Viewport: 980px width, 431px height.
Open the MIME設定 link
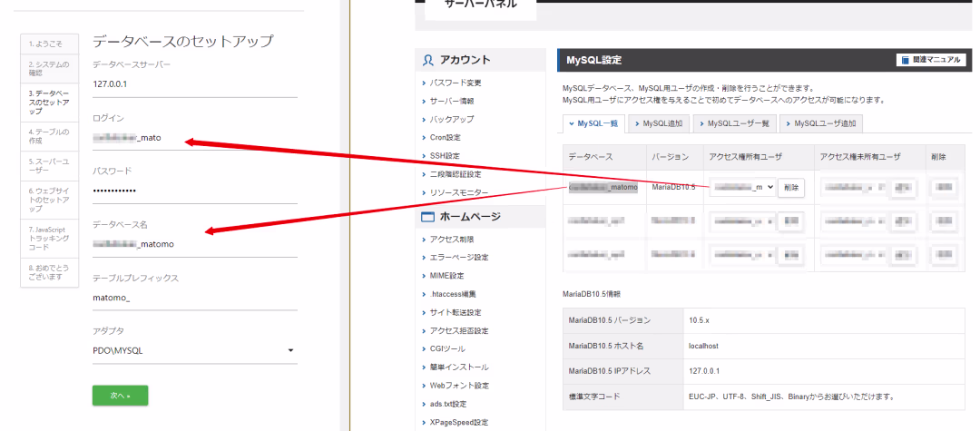(x=446, y=276)
